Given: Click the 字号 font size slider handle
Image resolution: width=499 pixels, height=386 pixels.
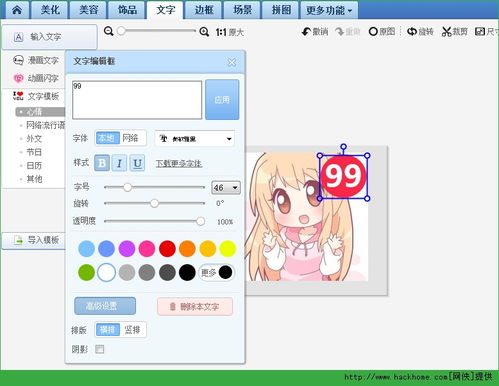Looking at the screenshot, I should point(127,187).
